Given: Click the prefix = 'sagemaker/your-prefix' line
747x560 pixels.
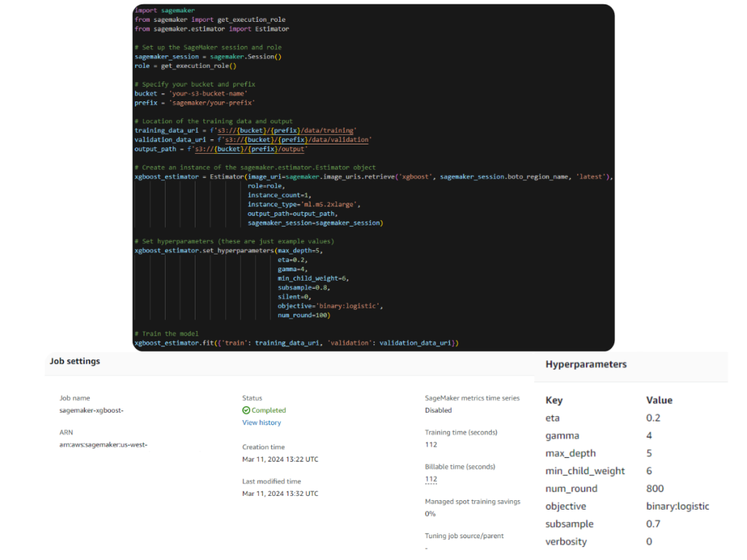Looking at the screenshot, I should pos(194,103).
